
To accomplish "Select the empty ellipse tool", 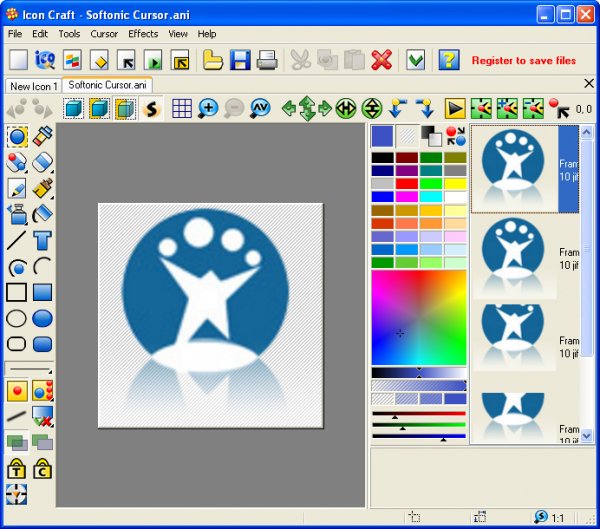I will (17, 318).
